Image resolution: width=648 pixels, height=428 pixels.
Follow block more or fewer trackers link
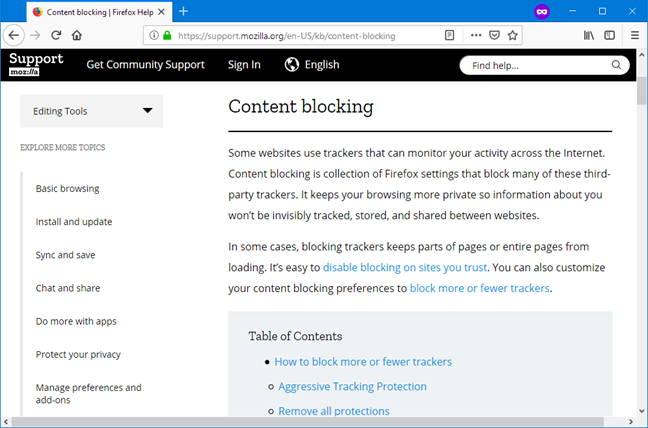[x=479, y=288]
